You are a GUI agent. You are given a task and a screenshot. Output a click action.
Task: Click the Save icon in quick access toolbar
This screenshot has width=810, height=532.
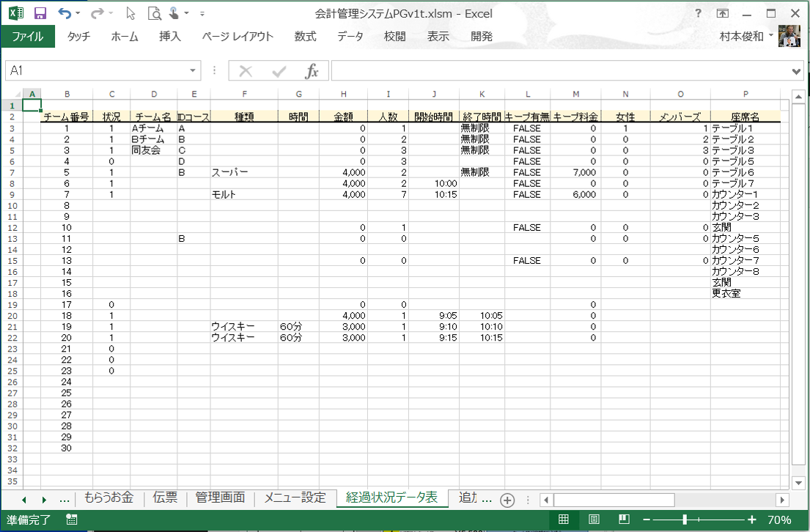pyautogui.click(x=40, y=13)
